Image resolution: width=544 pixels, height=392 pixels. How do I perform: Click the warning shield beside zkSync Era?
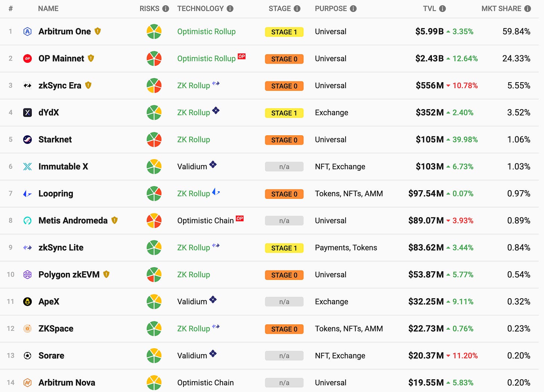[x=88, y=85]
